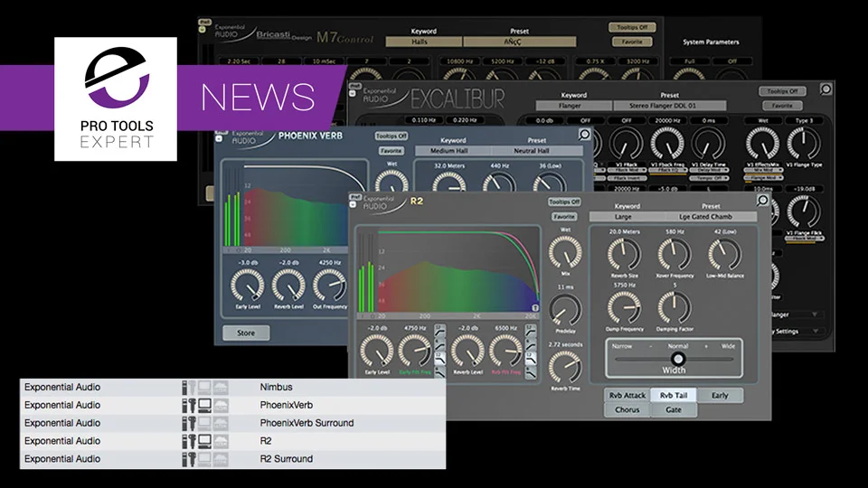Click the Excalibur V1 Flange Type knob
The width and height of the screenshot is (868, 488).
coord(804,144)
